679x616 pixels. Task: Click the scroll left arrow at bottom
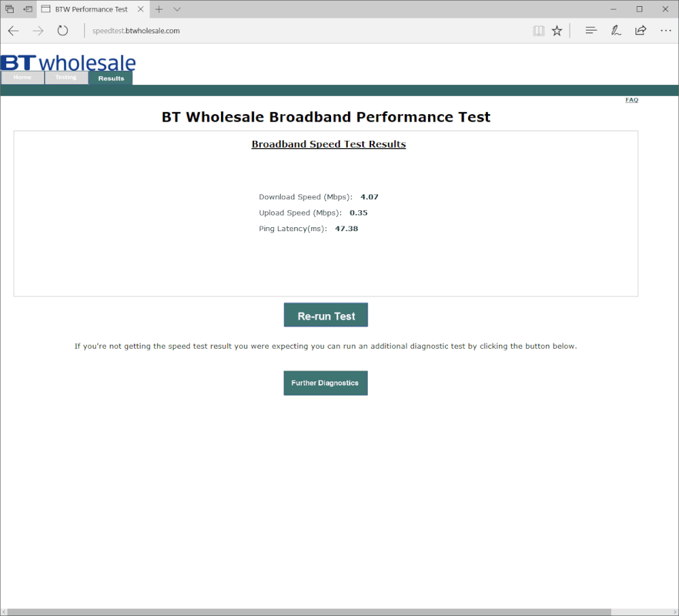click(x=4, y=612)
